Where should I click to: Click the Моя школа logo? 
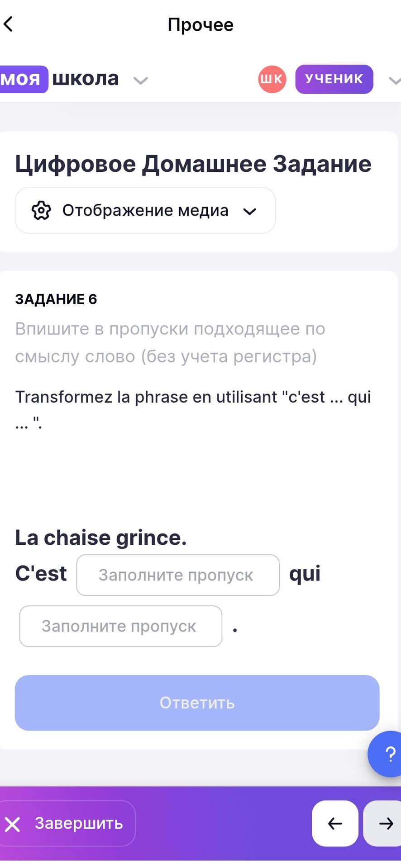pos(59,79)
